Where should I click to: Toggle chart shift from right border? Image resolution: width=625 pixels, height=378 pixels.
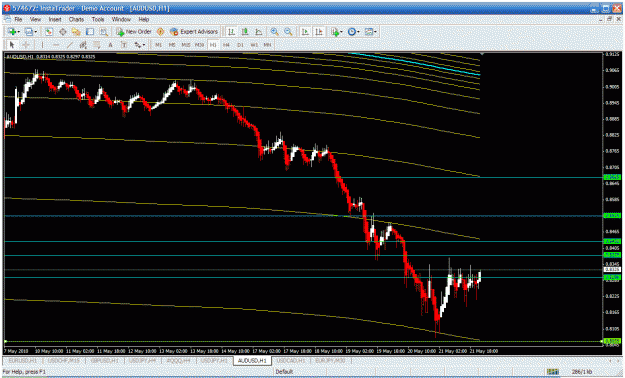click(x=319, y=32)
